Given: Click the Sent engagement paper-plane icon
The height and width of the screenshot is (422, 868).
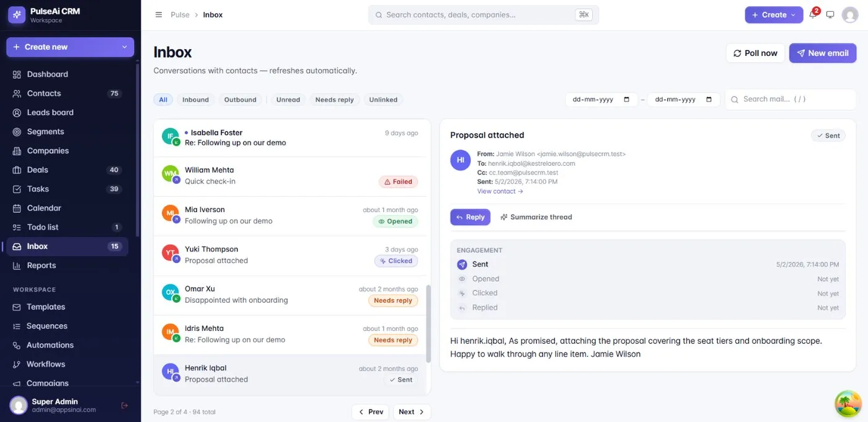Looking at the screenshot, I should tap(462, 264).
